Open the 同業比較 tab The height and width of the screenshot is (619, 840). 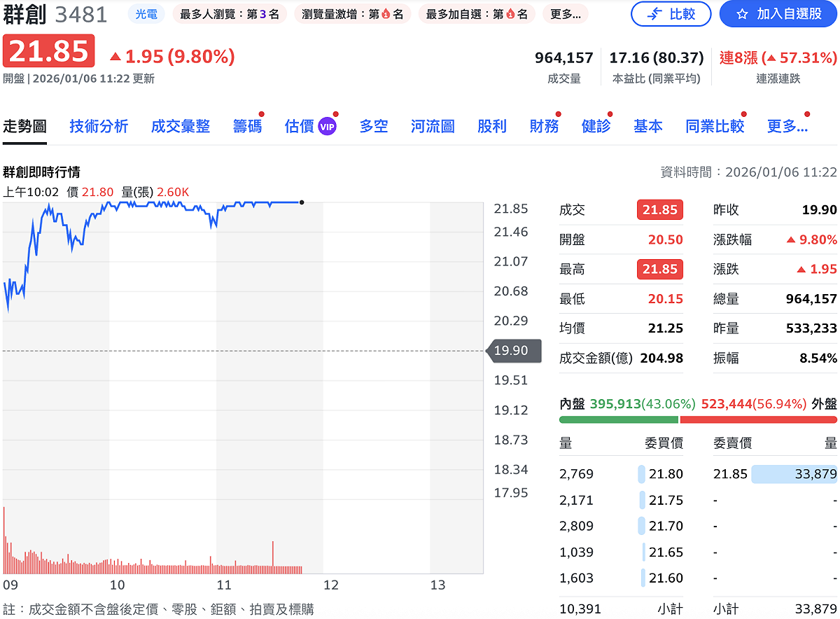pyautogui.click(x=715, y=126)
